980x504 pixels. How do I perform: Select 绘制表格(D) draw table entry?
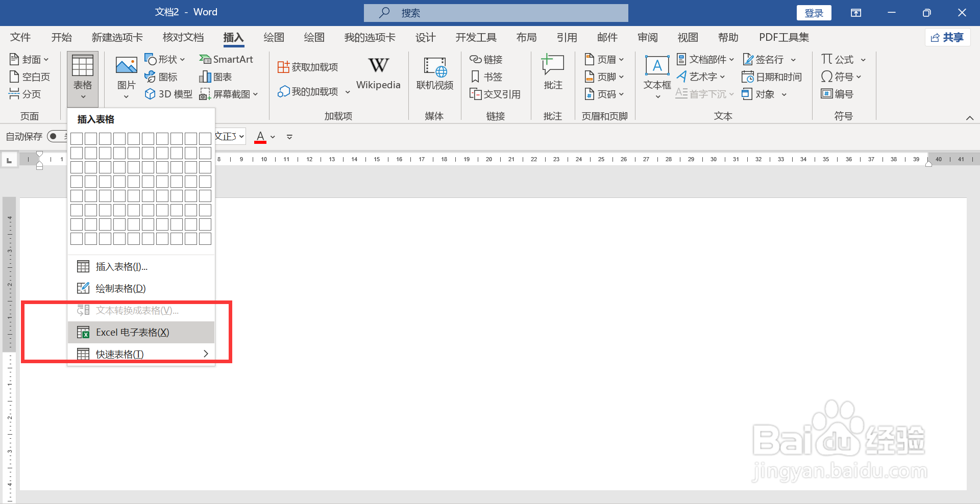141,289
